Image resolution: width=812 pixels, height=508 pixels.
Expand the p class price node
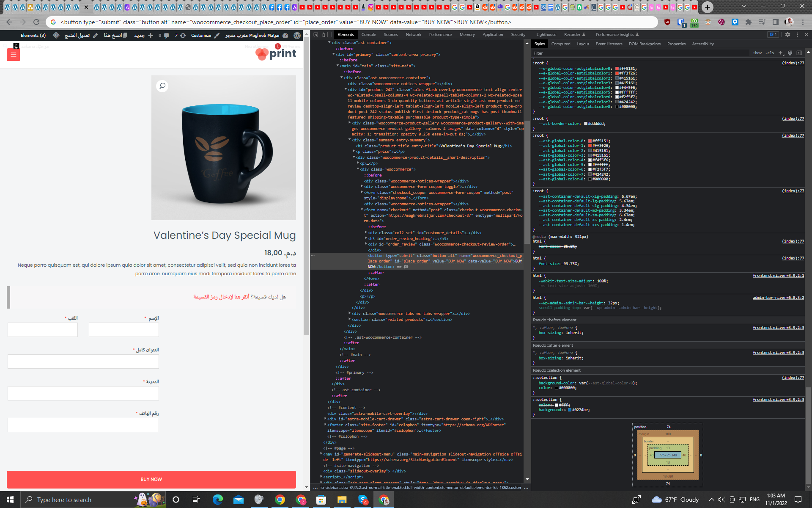click(354, 152)
